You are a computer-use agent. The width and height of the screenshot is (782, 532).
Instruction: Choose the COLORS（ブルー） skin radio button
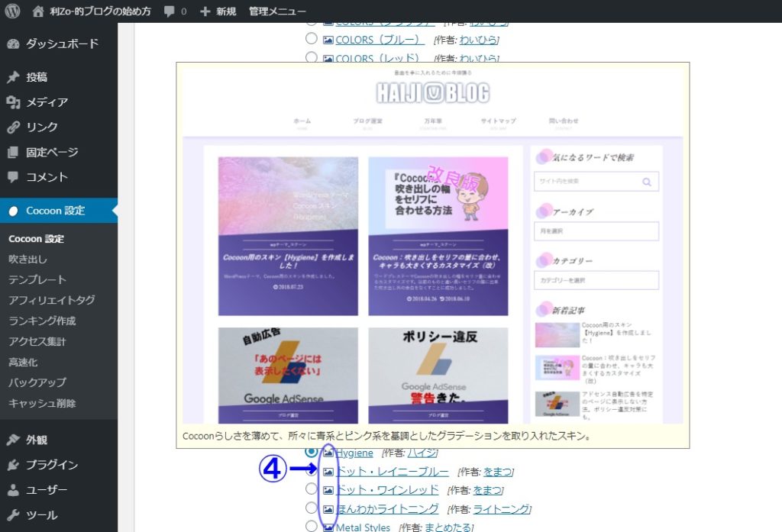click(x=311, y=39)
